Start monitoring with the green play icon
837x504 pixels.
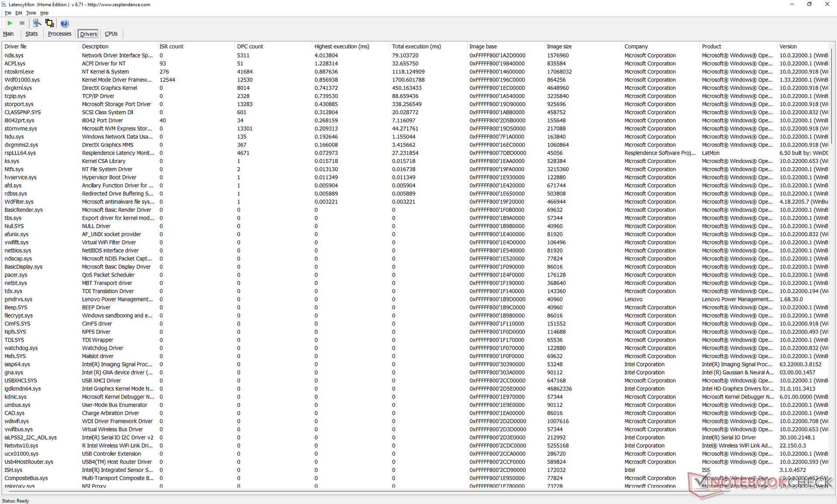pyautogui.click(x=10, y=23)
